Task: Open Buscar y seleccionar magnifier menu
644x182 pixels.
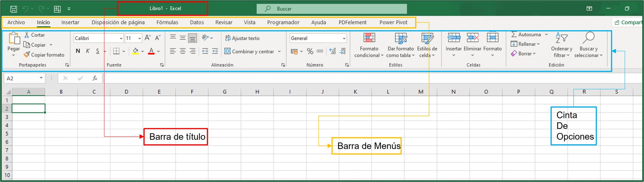Action: click(x=588, y=45)
